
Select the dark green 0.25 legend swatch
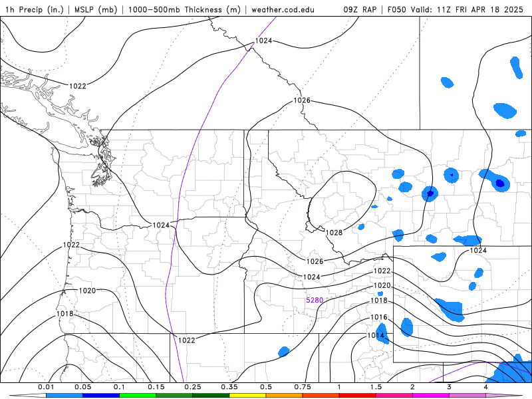tap(211, 396)
